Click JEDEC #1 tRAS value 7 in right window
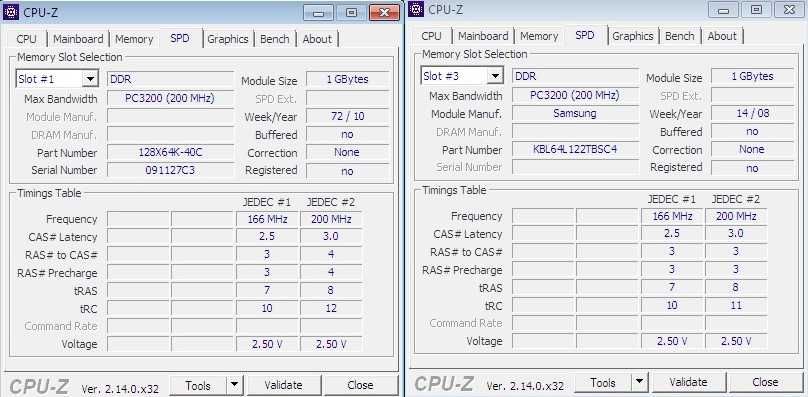 coord(672,287)
